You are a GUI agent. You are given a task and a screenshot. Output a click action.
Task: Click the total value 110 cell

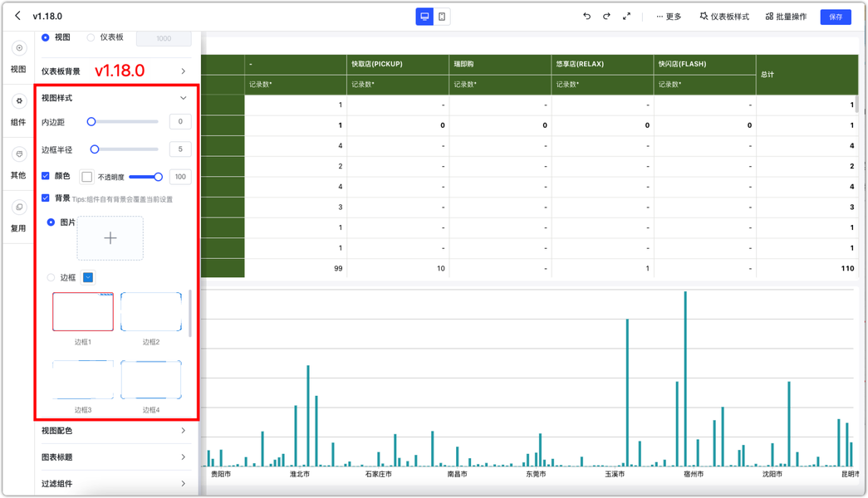tap(807, 268)
